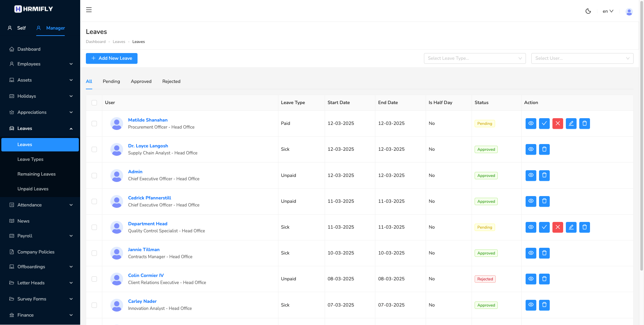The height and width of the screenshot is (325, 644).
Task: Check the select-all header checkbox
Action: point(94,103)
